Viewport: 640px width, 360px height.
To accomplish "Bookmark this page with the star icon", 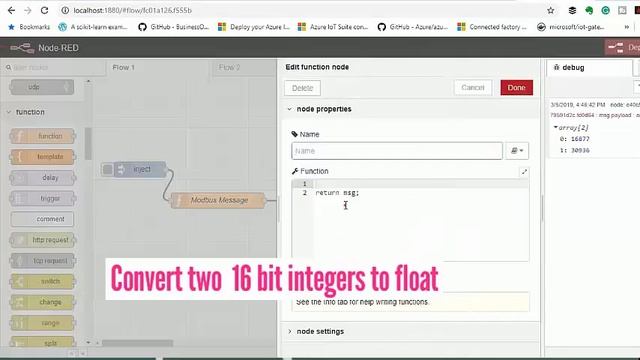I will (551, 11).
